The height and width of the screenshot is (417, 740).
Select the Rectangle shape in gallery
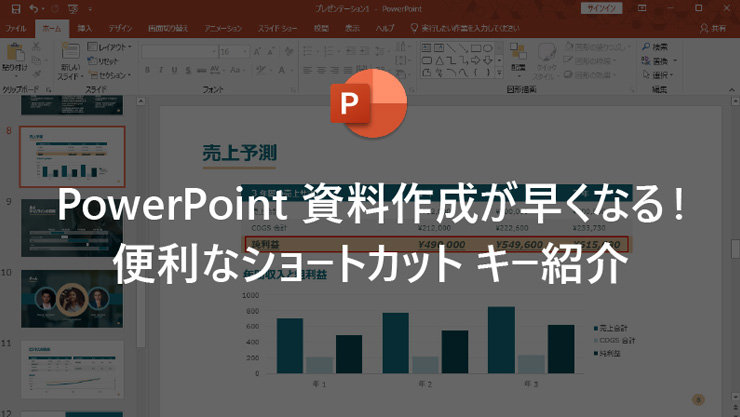pos(476,48)
